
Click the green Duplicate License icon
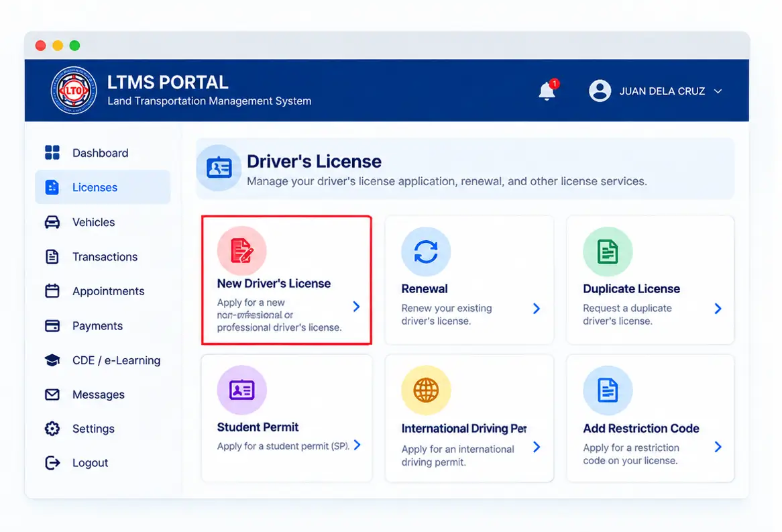608,252
